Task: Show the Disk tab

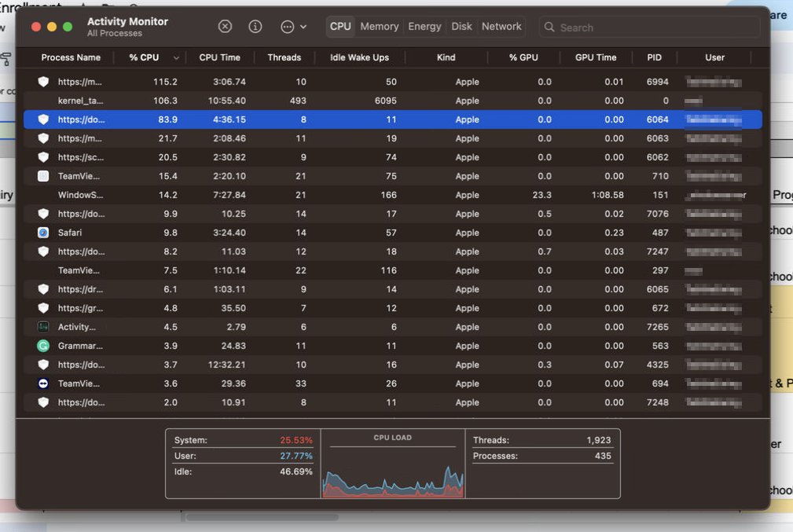Action: point(461,27)
